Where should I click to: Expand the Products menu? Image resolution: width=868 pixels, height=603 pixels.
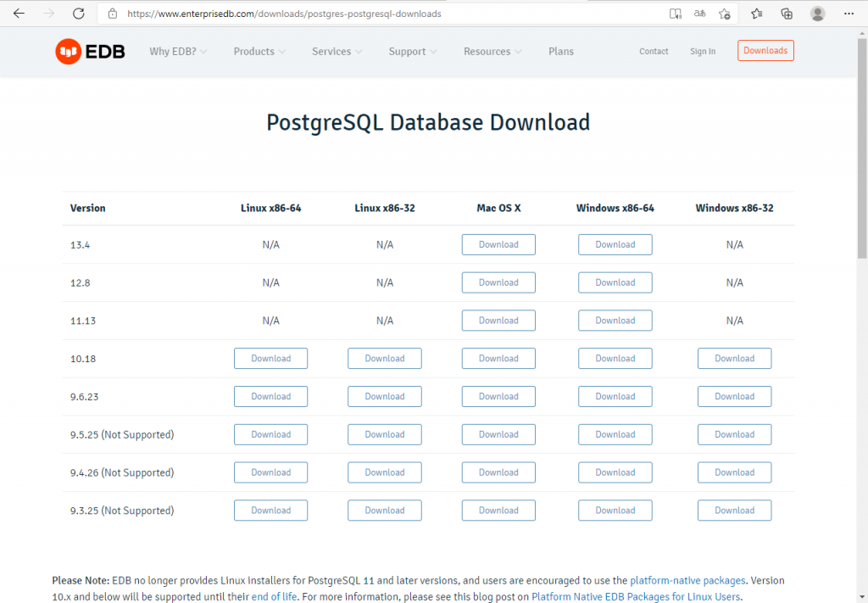click(259, 52)
